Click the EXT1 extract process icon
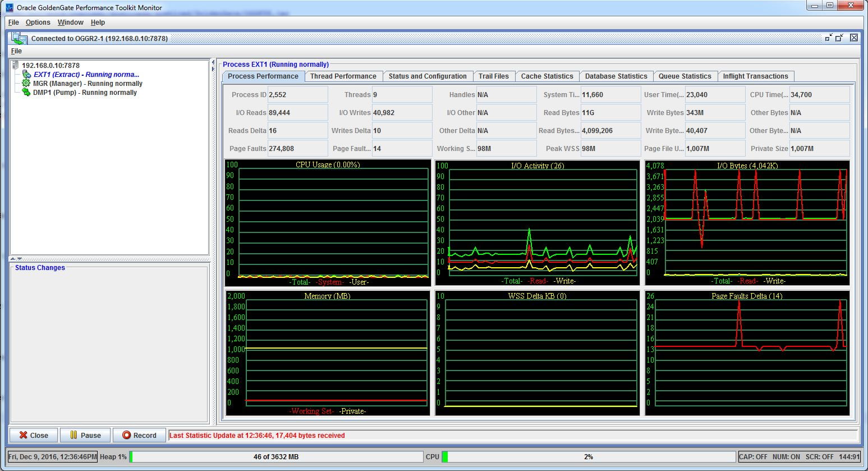The image size is (868, 471). [x=26, y=75]
